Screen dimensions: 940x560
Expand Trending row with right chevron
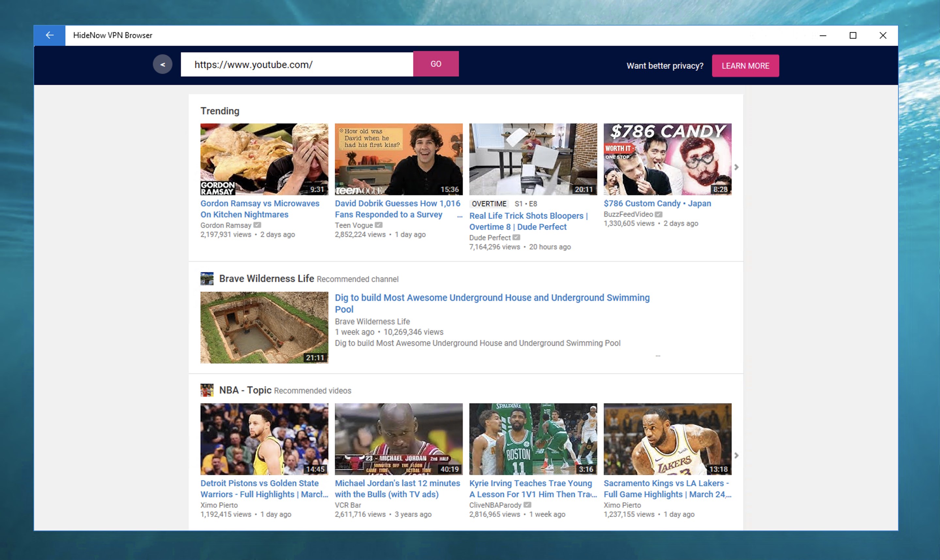[x=736, y=167]
